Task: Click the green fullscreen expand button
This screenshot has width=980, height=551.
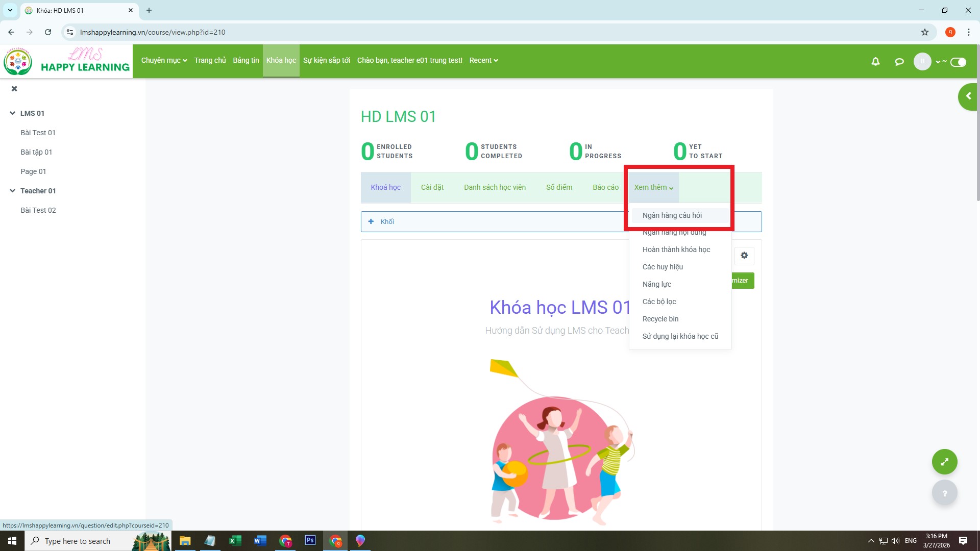Action: tap(944, 462)
